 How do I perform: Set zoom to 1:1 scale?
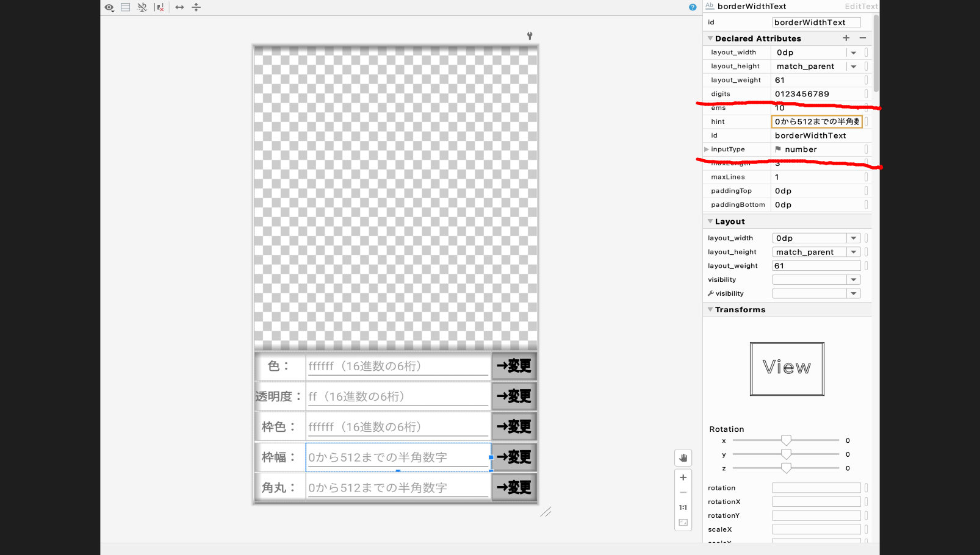683,507
